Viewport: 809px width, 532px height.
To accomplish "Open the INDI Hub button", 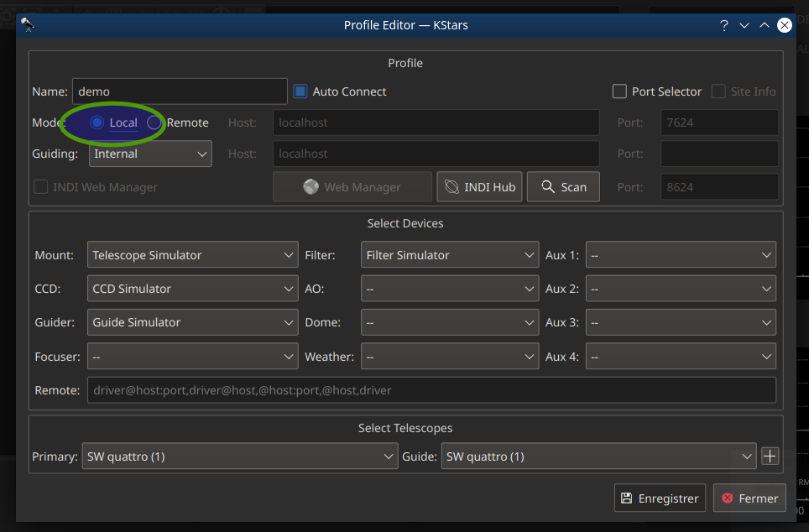I will tap(479, 187).
